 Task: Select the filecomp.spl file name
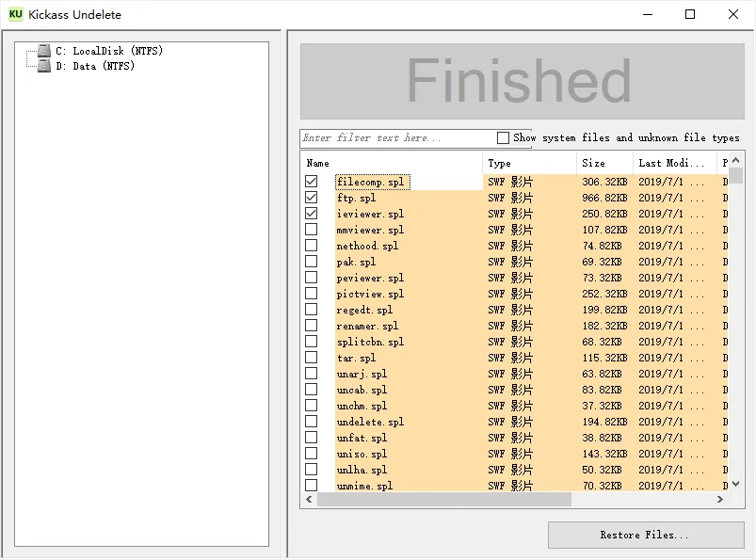coord(372,182)
